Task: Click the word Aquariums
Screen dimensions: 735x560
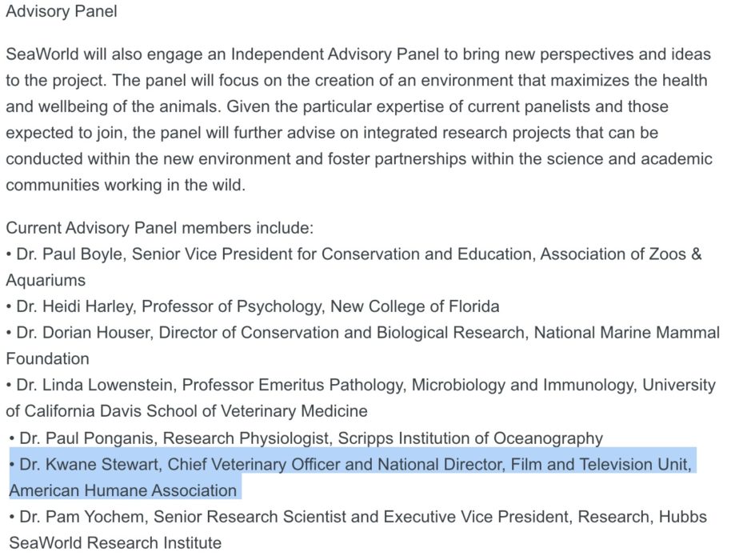Action: coord(46,280)
